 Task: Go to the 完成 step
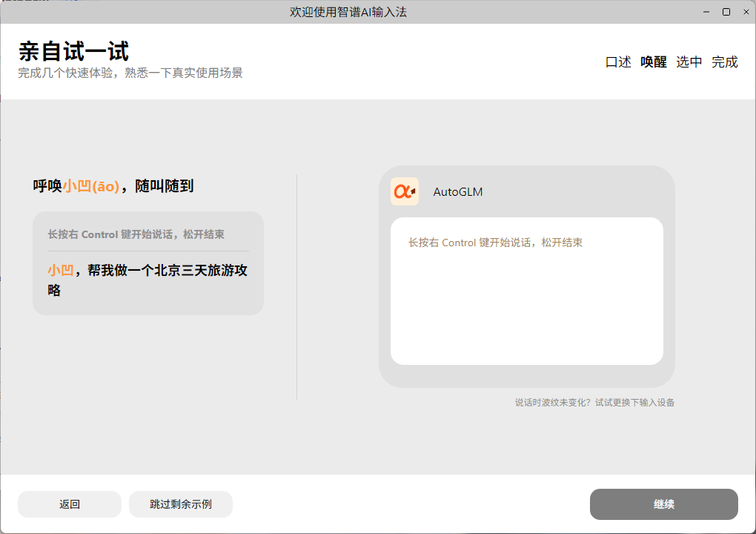click(x=725, y=62)
